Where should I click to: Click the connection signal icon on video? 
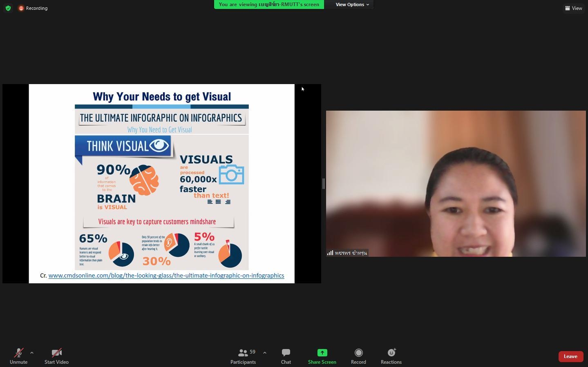(x=330, y=253)
